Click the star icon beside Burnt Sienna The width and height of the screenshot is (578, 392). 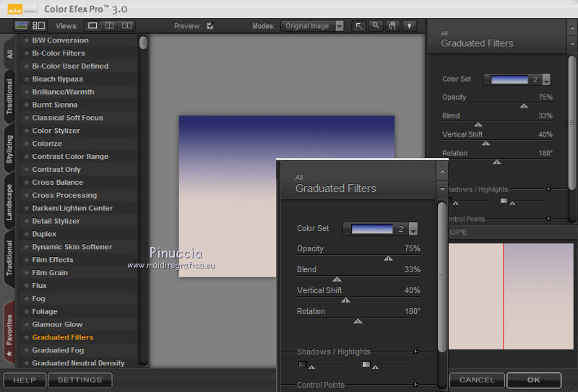point(27,105)
